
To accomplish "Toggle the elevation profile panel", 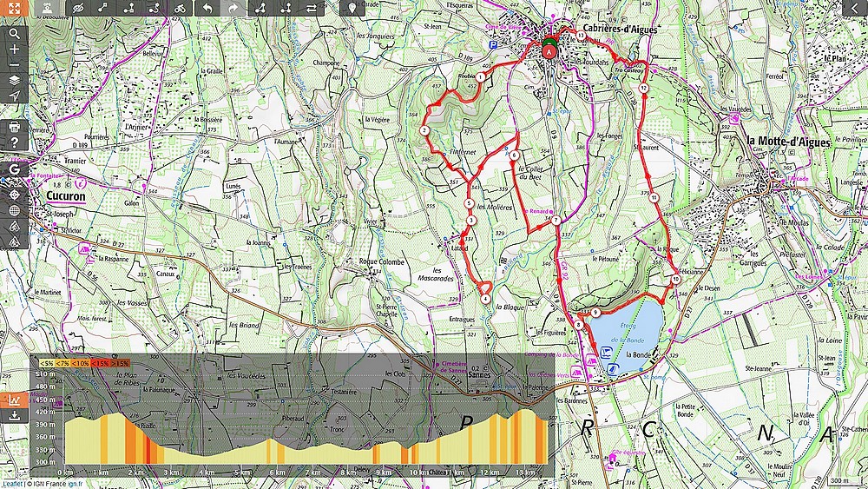I will point(15,400).
